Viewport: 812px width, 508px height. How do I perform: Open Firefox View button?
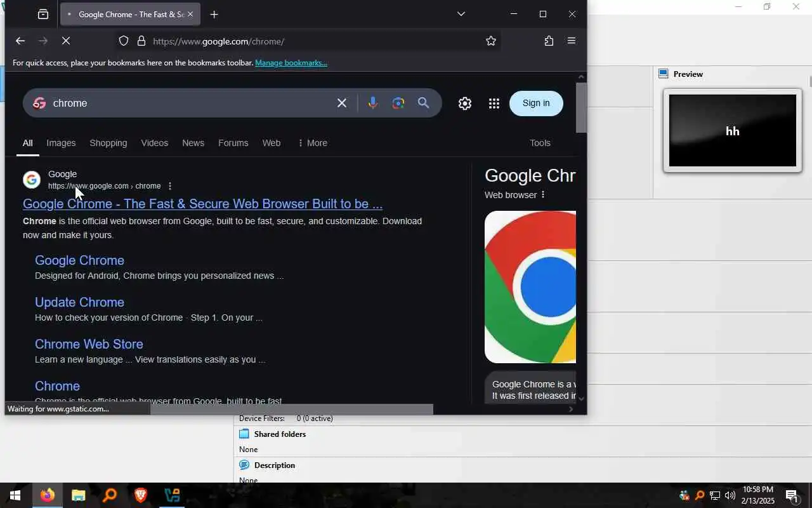coord(43,14)
